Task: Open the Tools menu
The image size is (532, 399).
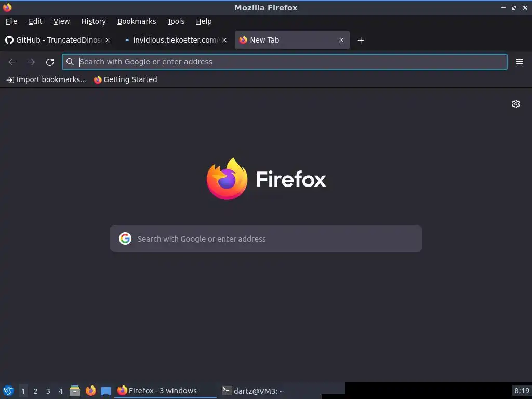Action: coord(176,21)
